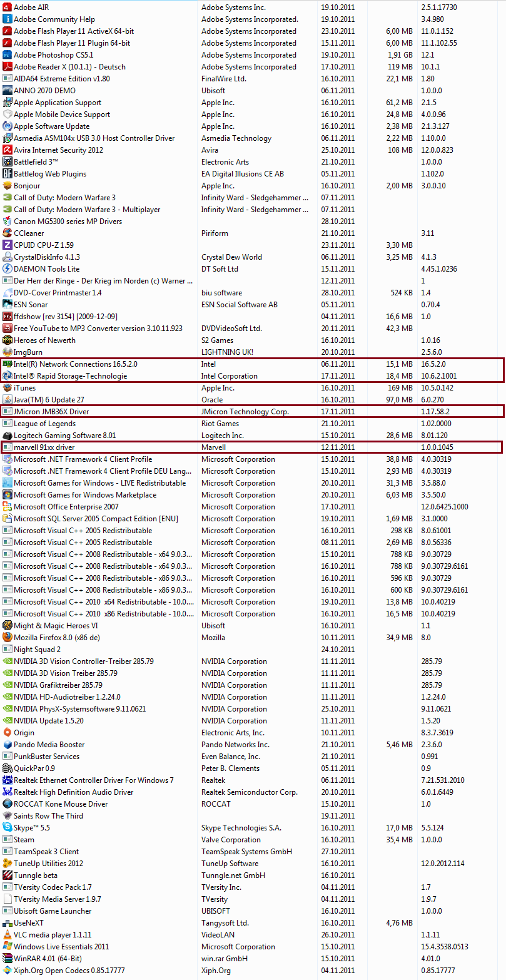Click the NVIDIA Grafiktreiber 285.79 icon
The width and height of the screenshot is (506, 980).
(8, 685)
